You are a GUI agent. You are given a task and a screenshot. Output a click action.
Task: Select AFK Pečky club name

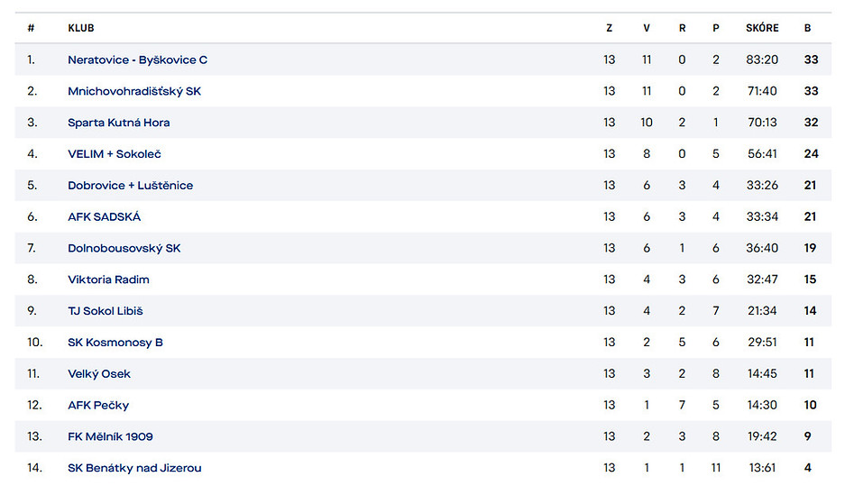pos(98,405)
